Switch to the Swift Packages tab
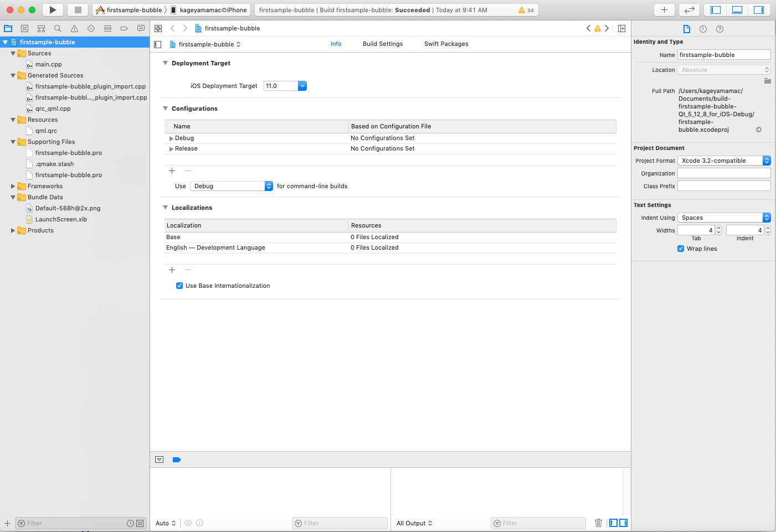This screenshot has height=532, width=776. coord(446,44)
